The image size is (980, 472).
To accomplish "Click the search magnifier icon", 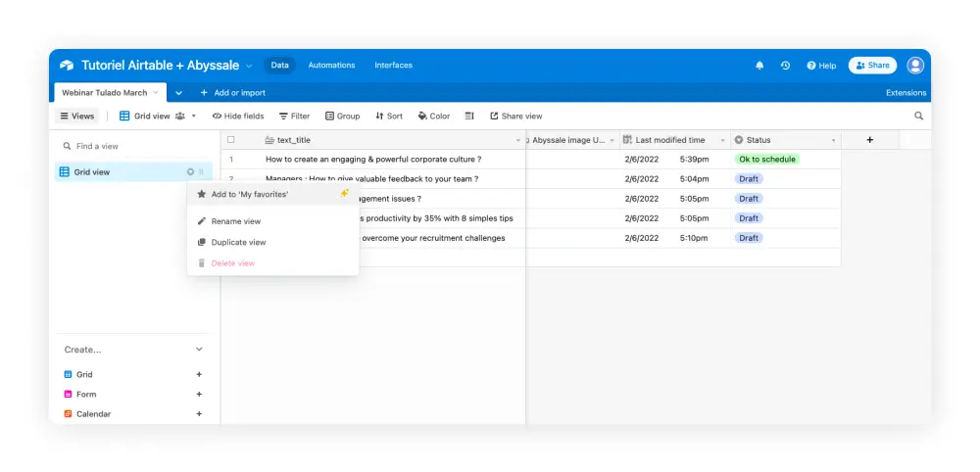I will click(x=918, y=117).
